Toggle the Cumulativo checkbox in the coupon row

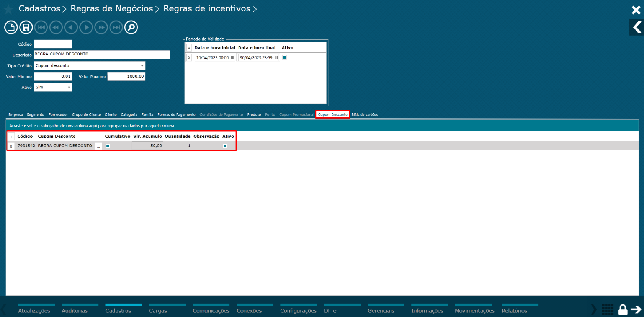108,146
